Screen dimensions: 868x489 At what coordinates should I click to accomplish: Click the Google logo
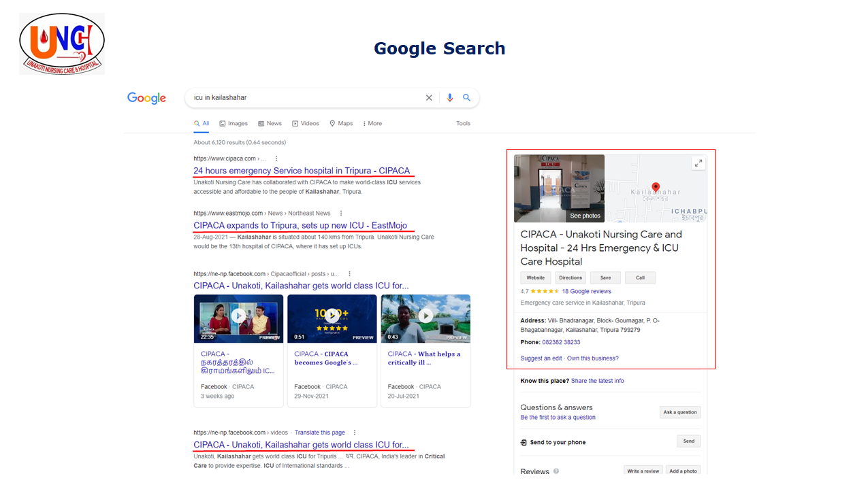coord(146,98)
